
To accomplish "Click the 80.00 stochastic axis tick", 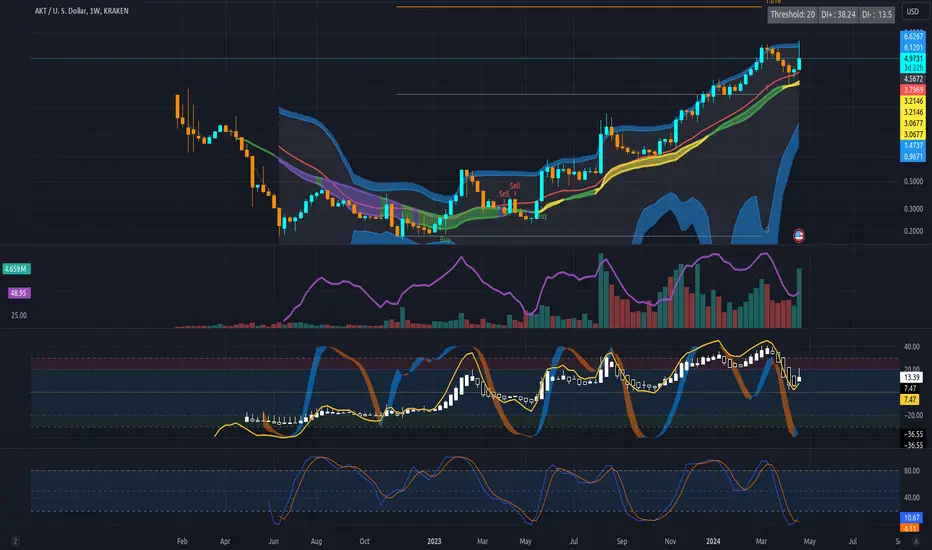I will 912,470.
